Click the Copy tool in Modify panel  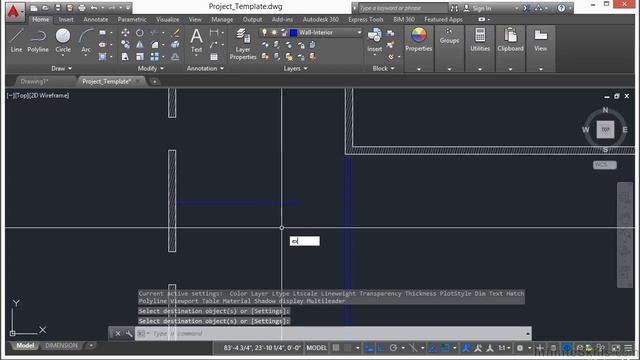click(125, 44)
